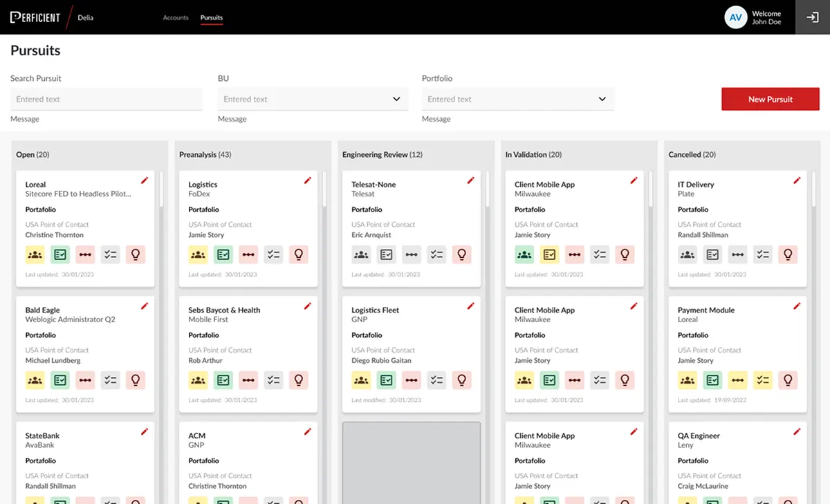Screen dimensions: 830x504
Task: Open team icon on Loreal card
Action: point(35,254)
